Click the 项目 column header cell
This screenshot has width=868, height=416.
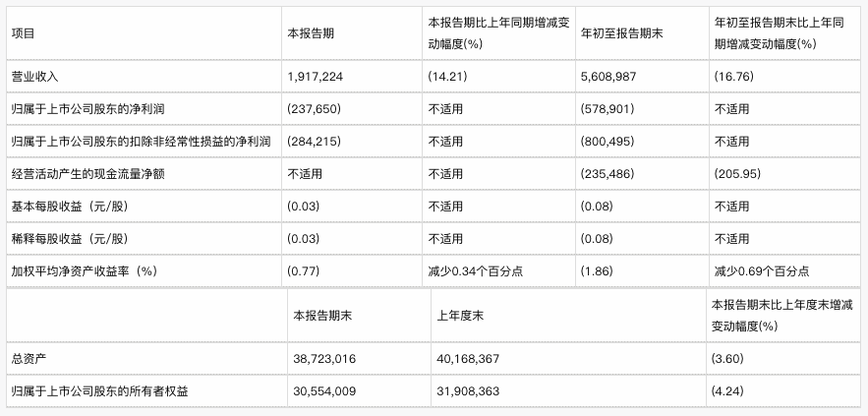point(23,32)
